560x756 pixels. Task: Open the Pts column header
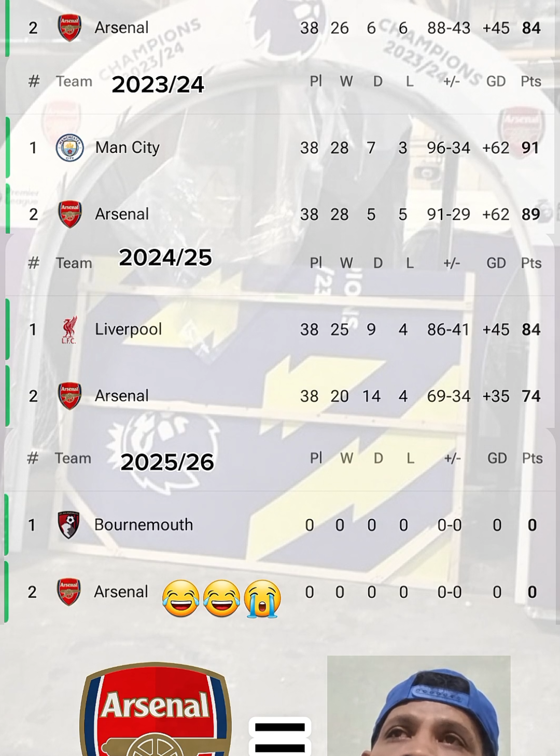tap(531, 81)
